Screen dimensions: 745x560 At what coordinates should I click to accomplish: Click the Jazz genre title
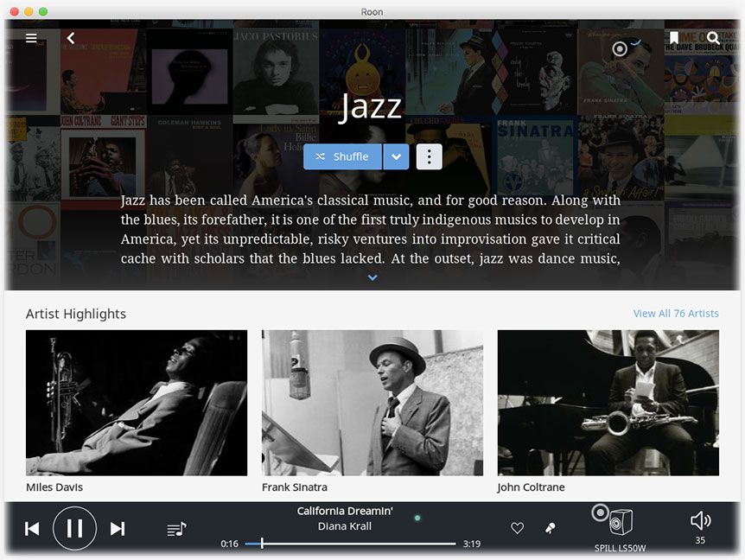click(x=371, y=106)
